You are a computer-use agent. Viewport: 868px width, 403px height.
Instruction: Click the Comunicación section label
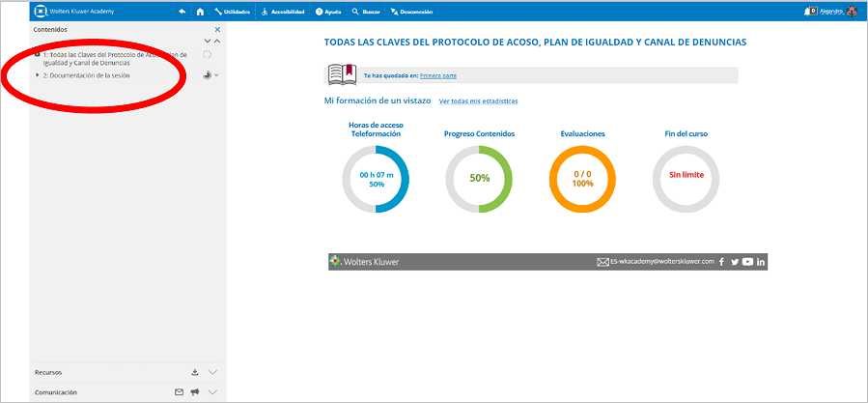[x=55, y=392]
